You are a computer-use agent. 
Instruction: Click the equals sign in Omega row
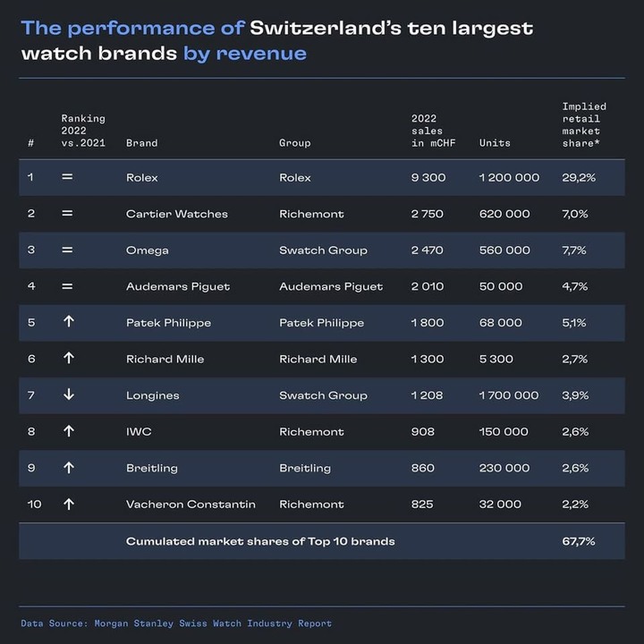coord(67,250)
